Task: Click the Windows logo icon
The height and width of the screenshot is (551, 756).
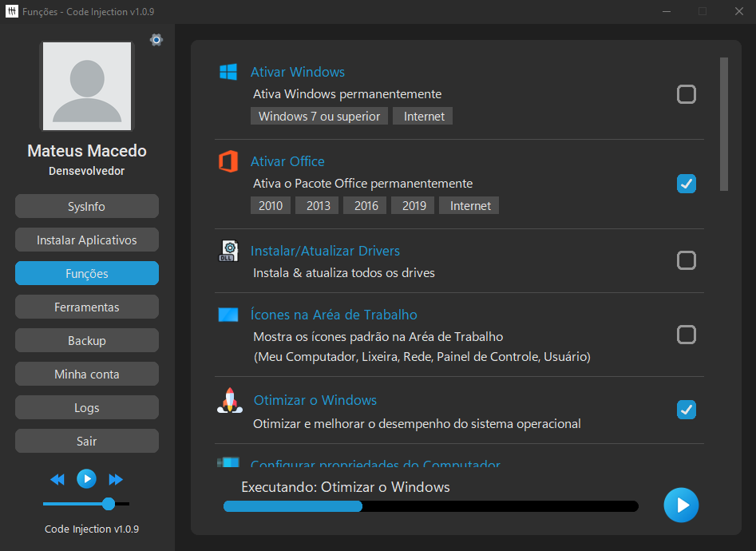Action: tap(228, 72)
